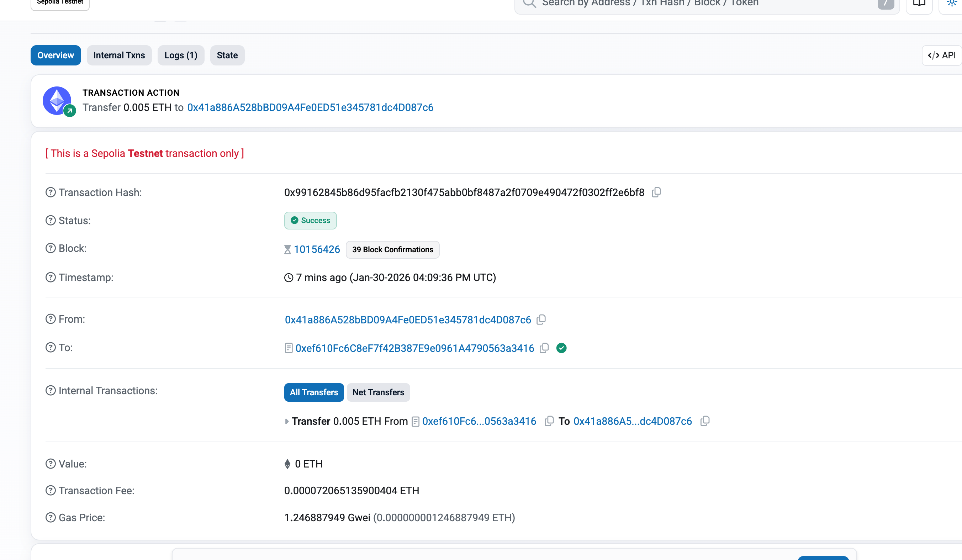Open block 10156426 link
This screenshot has width=962, height=560.
tap(317, 250)
